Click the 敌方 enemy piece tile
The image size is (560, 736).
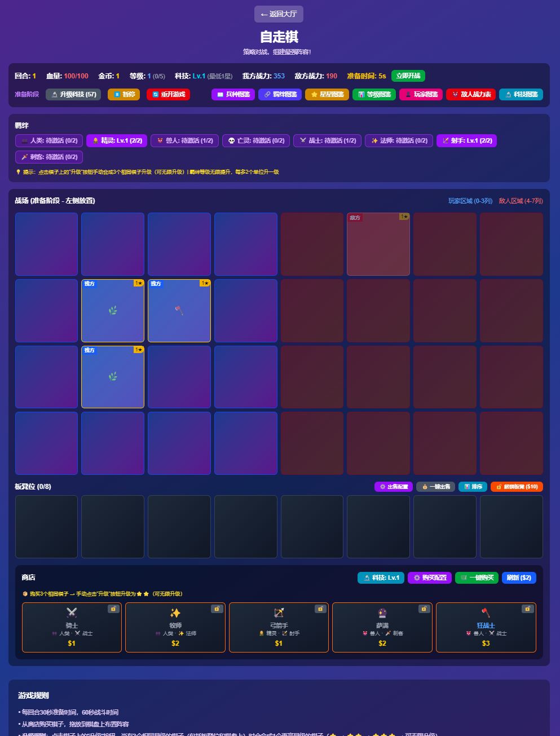pyautogui.click(x=378, y=244)
